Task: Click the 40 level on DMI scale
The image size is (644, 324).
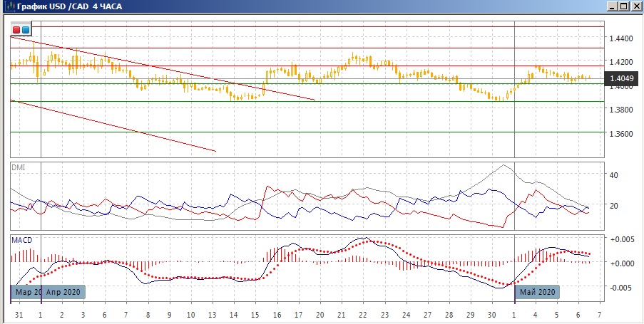Action: (x=613, y=174)
